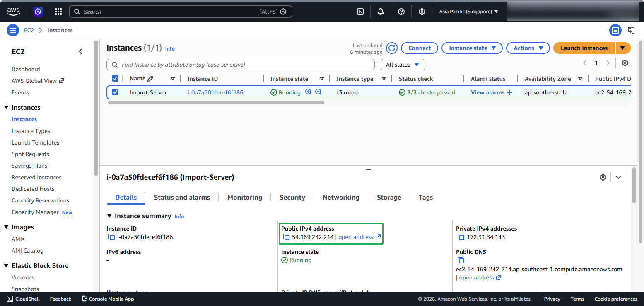Focus the Find Instance filter field

[x=241, y=65]
